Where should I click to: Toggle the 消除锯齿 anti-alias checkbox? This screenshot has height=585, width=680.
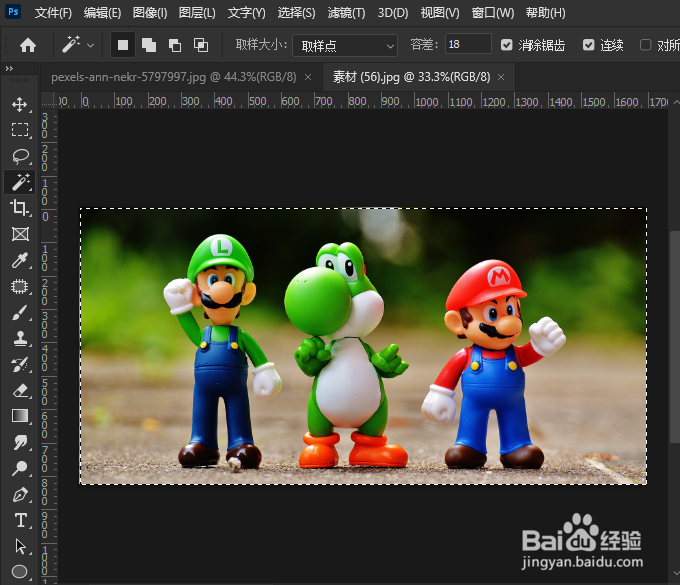(507, 45)
